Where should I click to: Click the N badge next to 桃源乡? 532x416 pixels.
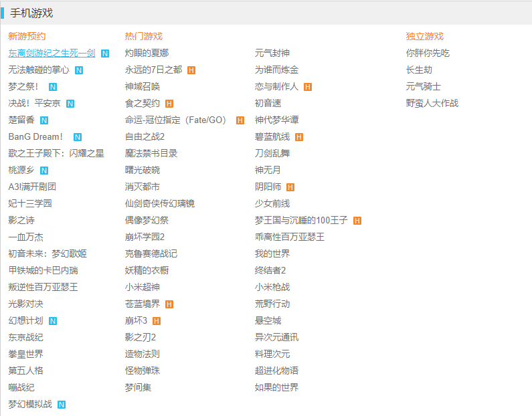pyautogui.click(x=44, y=171)
